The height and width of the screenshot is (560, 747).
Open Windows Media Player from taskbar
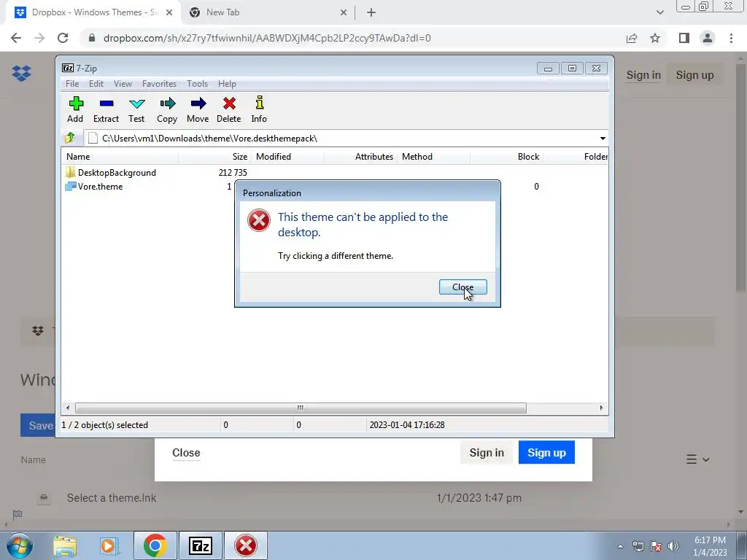(109, 545)
